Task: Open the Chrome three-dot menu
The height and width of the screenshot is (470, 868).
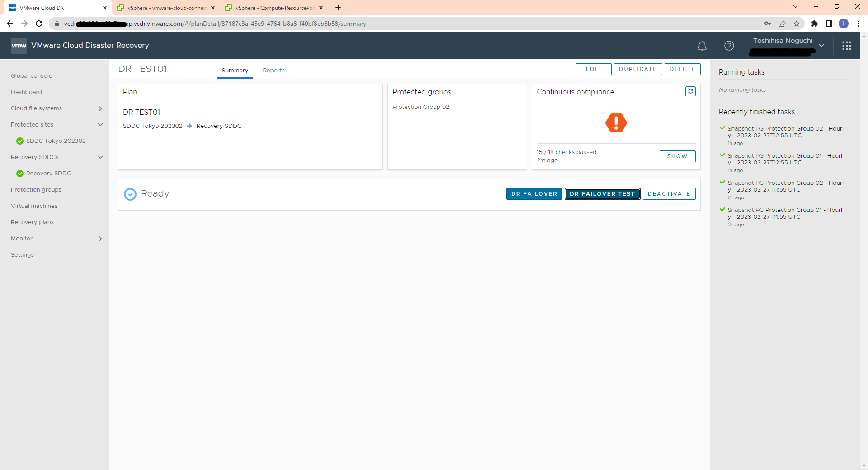Action: [x=858, y=23]
